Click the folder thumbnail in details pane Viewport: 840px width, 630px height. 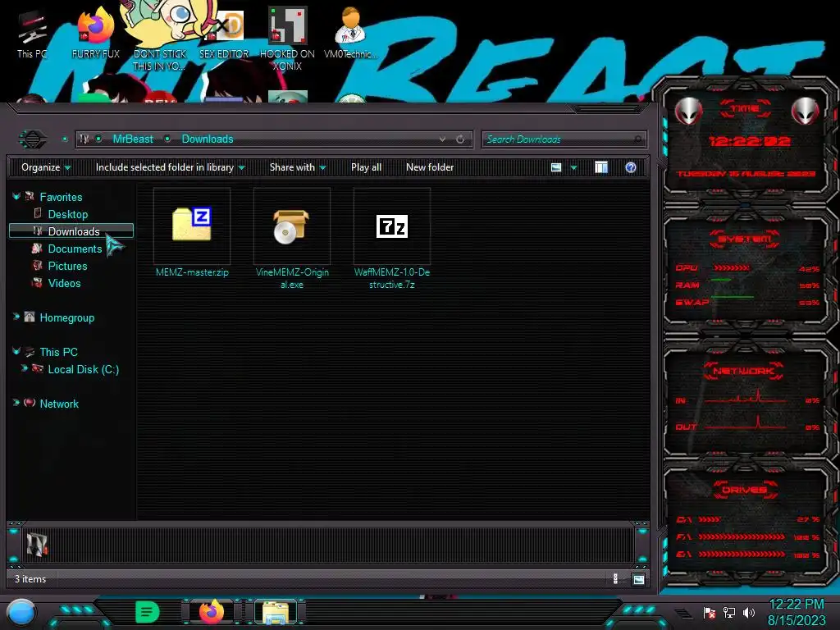click(37, 545)
